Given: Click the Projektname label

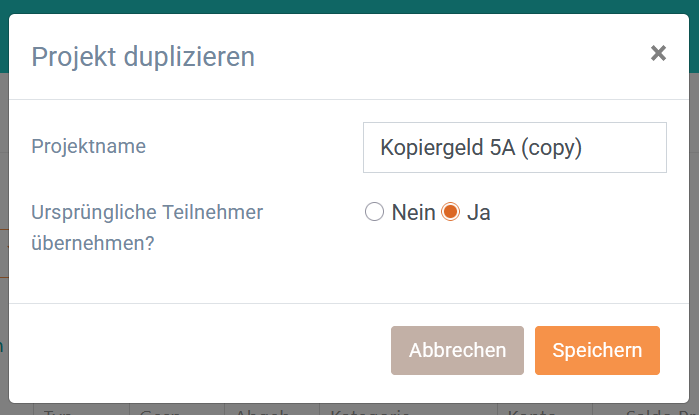Looking at the screenshot, I should point(89,147).
